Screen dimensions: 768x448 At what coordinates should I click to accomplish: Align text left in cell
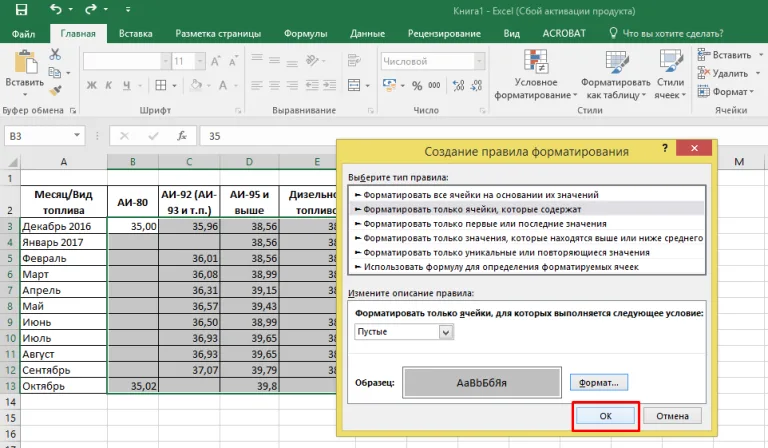point(257,86)
